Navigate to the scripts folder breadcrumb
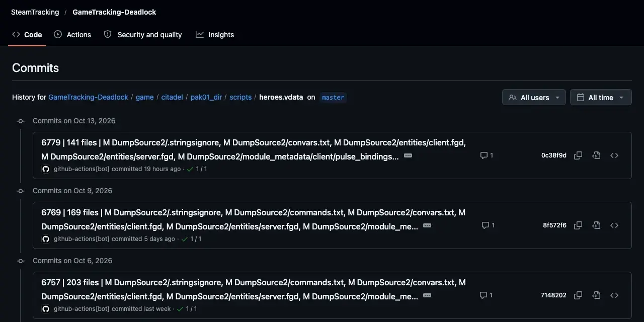This screenshot has height=322, width=644. (240, 97)
